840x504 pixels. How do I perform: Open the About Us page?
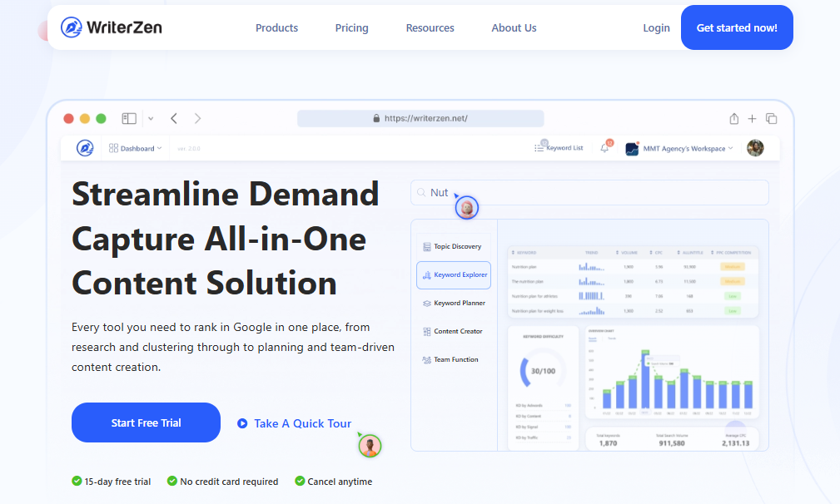point(514,27)
